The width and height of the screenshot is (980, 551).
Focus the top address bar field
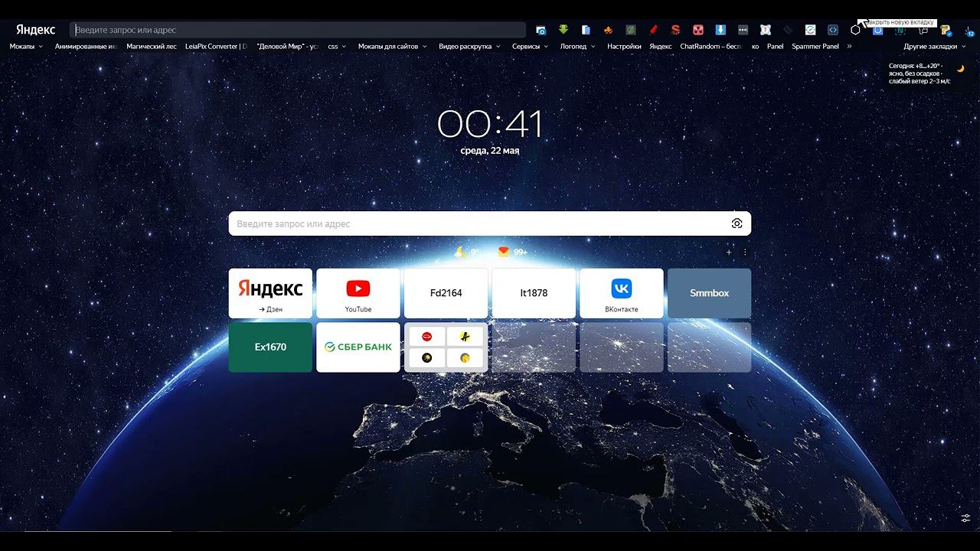point(298,30)
